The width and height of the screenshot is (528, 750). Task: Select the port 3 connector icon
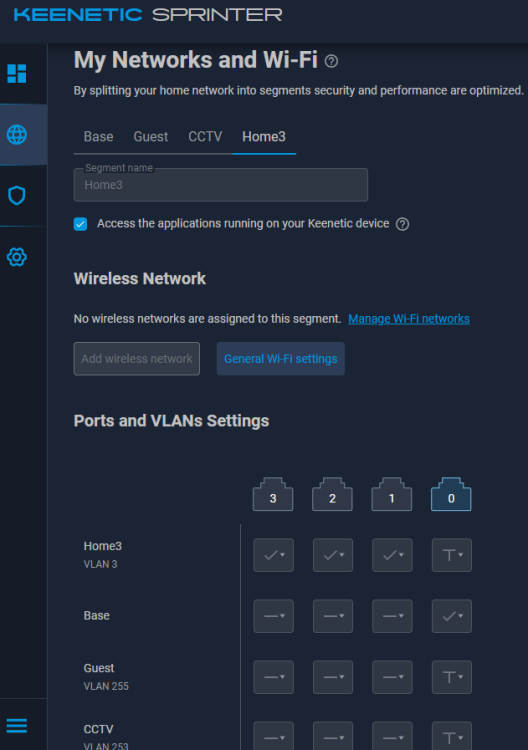(273, 494)
